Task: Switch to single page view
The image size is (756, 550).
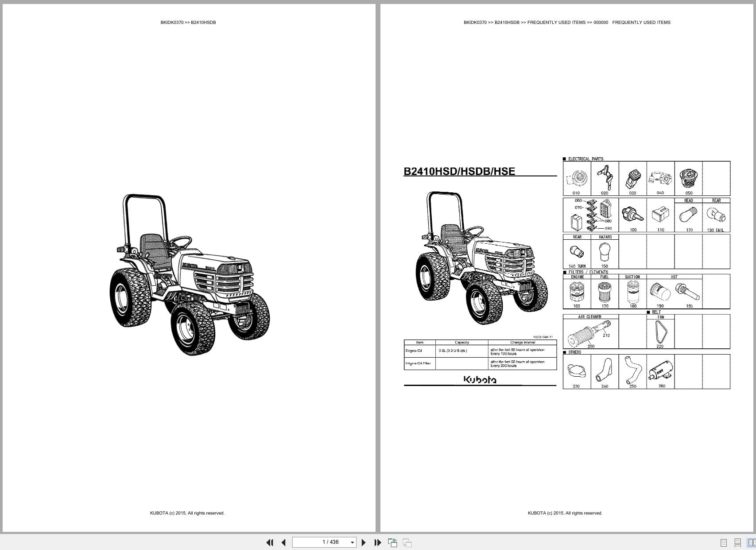Action: click(x=724, y=542)
